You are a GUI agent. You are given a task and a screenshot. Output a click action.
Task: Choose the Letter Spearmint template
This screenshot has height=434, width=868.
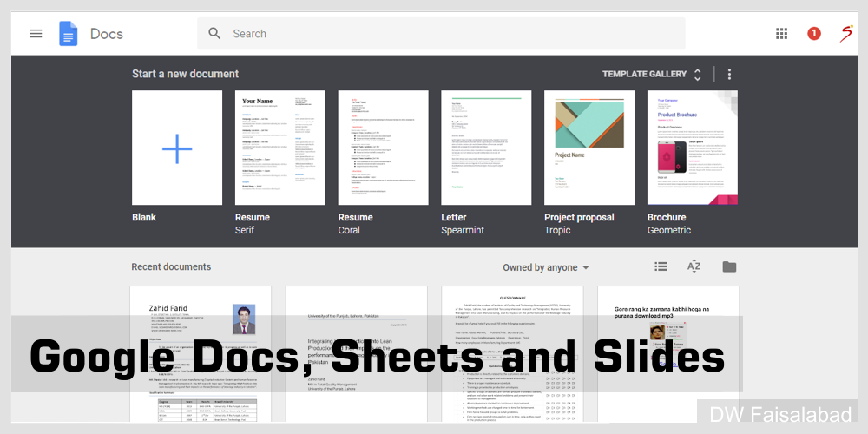(486, 148)
